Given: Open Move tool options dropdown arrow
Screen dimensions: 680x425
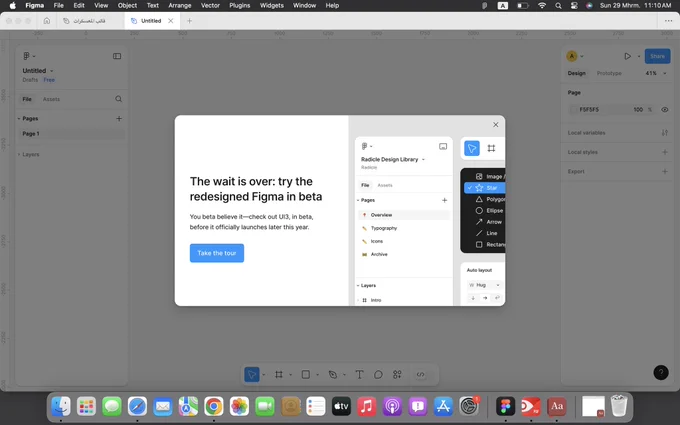Looking at the screenshot, I should click(264, 375).
